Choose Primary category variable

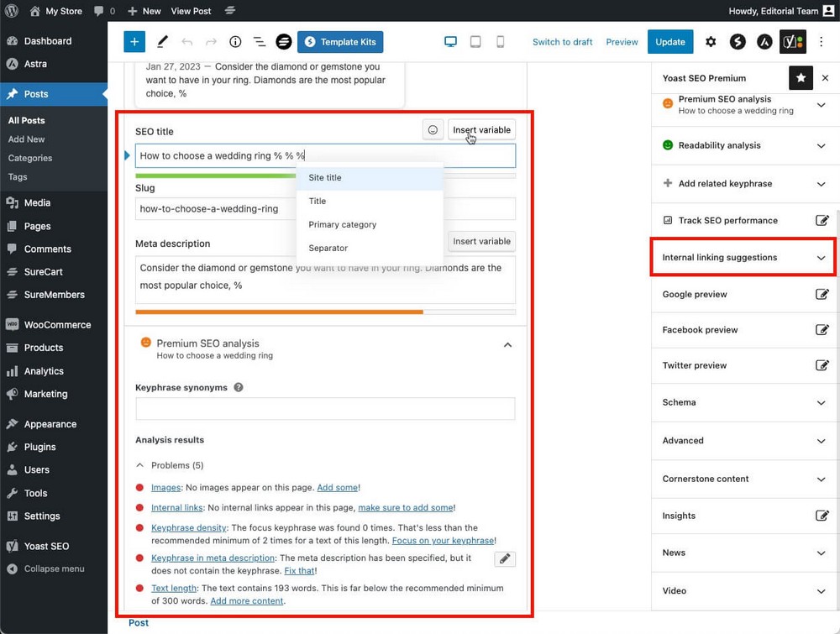coord(370,225)
